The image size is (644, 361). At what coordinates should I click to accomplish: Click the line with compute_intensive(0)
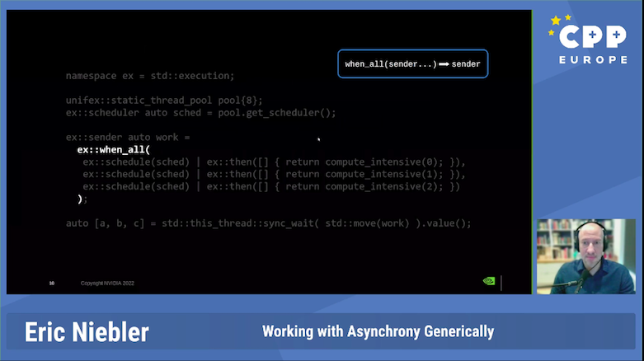point(274,162)
